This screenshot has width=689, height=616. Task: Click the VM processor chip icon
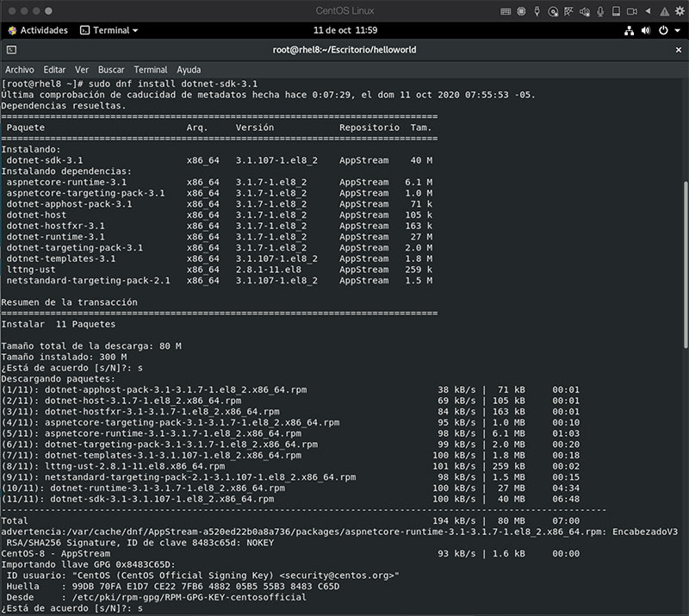point(521,11)
